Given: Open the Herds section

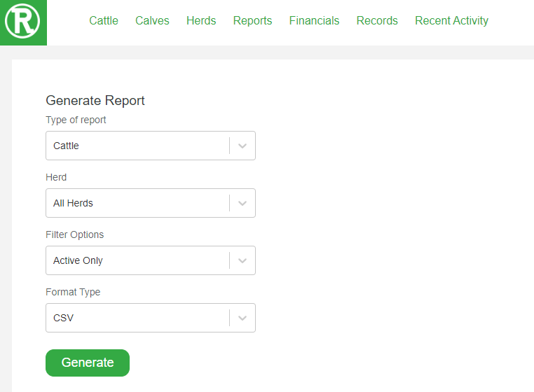Looking at the screenshot, I should [201, 21].
